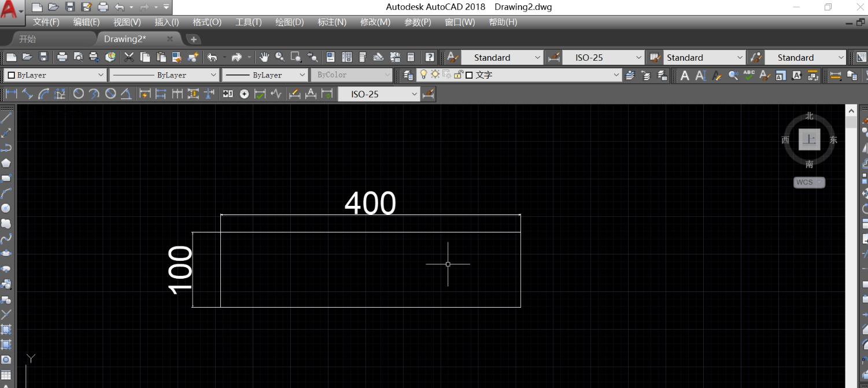868x388 pixels.
Task: Open the 绘图(D) menu
Action: [x=290, y=22]
